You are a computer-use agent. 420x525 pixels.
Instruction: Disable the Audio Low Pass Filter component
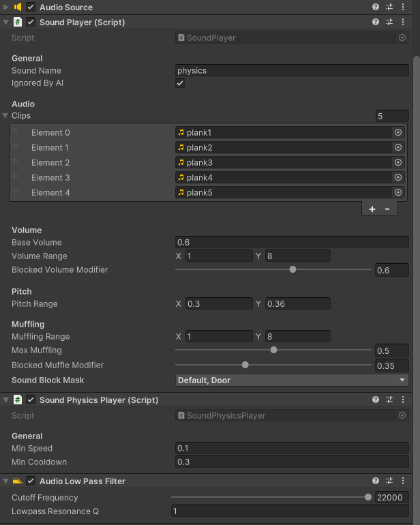[31, 481]
